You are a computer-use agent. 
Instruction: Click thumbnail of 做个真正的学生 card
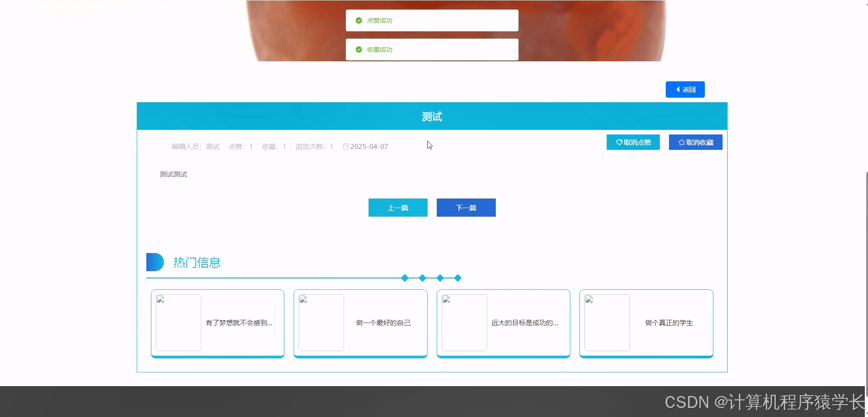tap(607, 323)
